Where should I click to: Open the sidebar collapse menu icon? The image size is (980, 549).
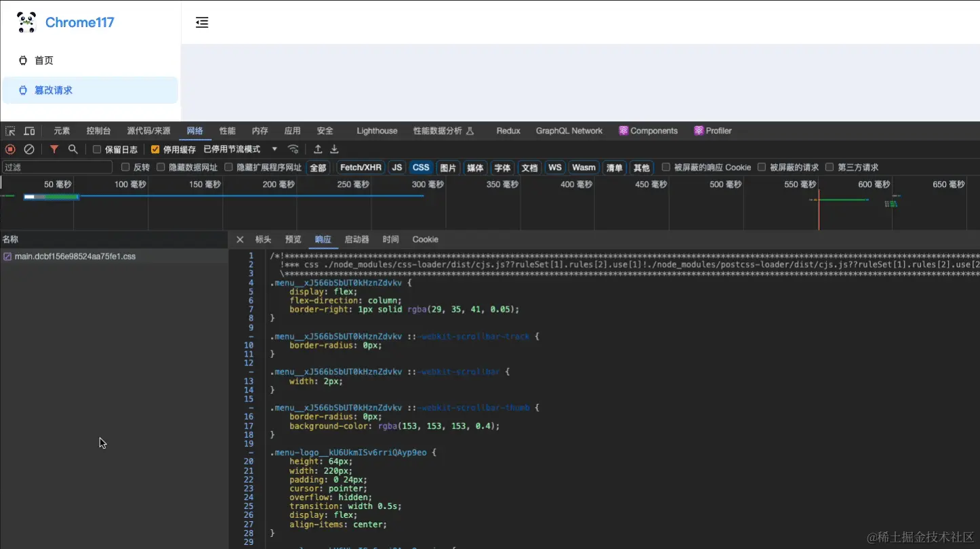pyautogui.click(x=202, y=22)
